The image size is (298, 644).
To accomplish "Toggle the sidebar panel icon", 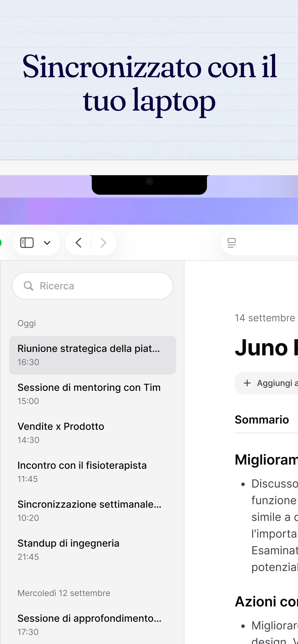I will (x=27, y=242).
